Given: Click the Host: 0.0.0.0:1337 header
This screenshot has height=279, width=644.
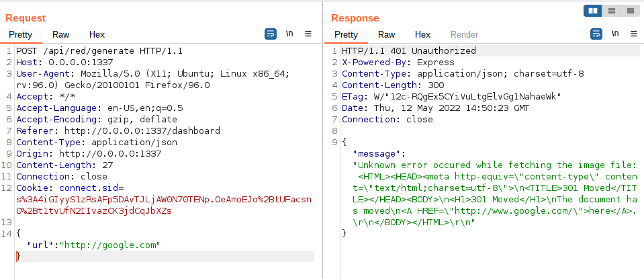Looking at the screenshot, I should (x=64, y=63).
